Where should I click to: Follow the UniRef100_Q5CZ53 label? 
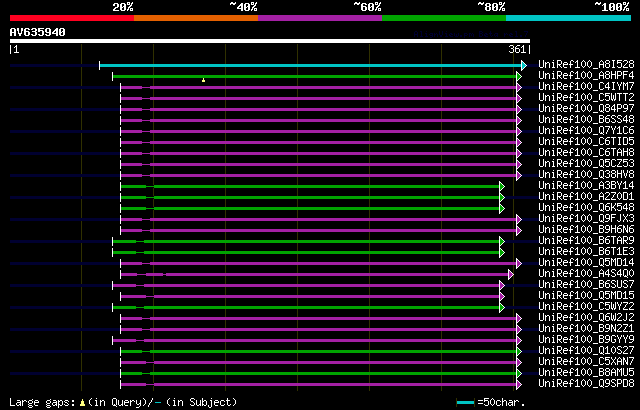click(x=586, y=164)
